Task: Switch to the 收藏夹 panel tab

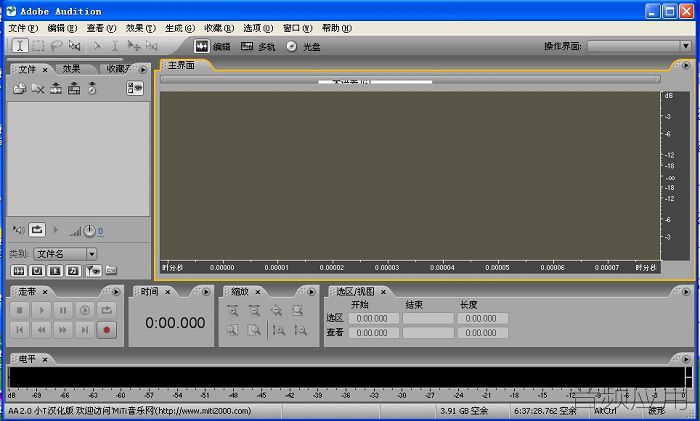Action: [x=119, y=69]
